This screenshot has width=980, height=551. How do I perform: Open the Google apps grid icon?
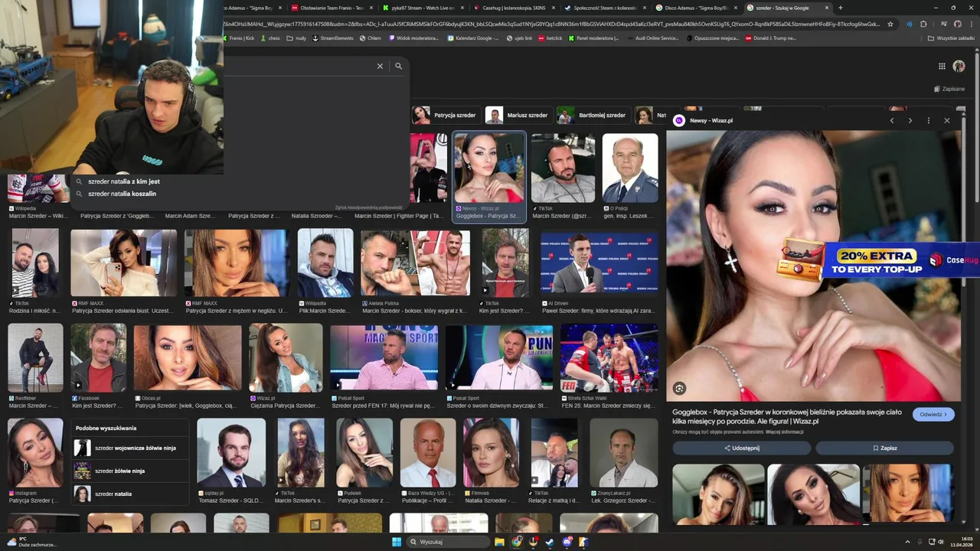pyautogui.click(x=942, y=67)
